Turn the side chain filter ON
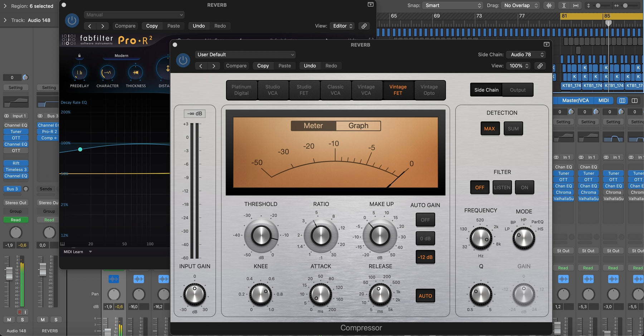 pos(525,187)
